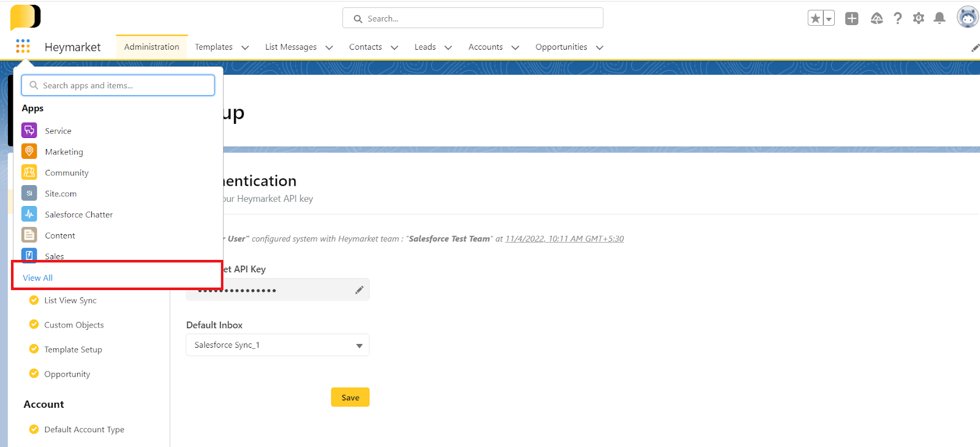Open the Notifications bell icon
This screenshot has height=447, width=980.
click(939, 18)
